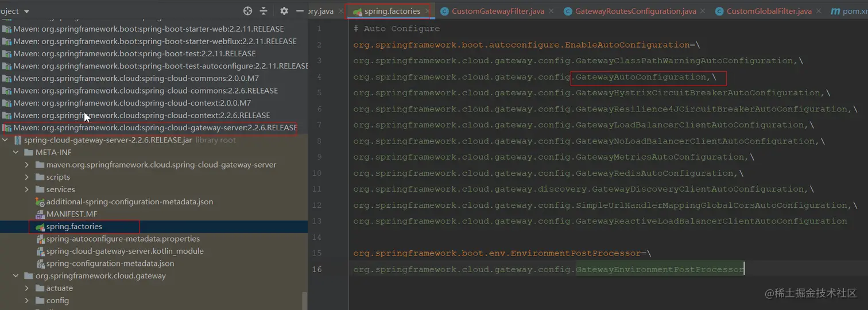Expand the config package chevron

27,300
